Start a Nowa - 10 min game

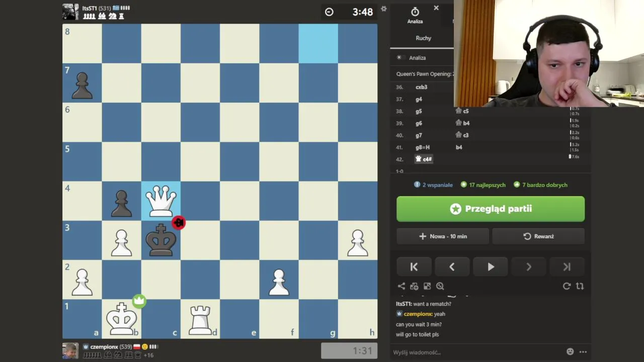(443, 236)
